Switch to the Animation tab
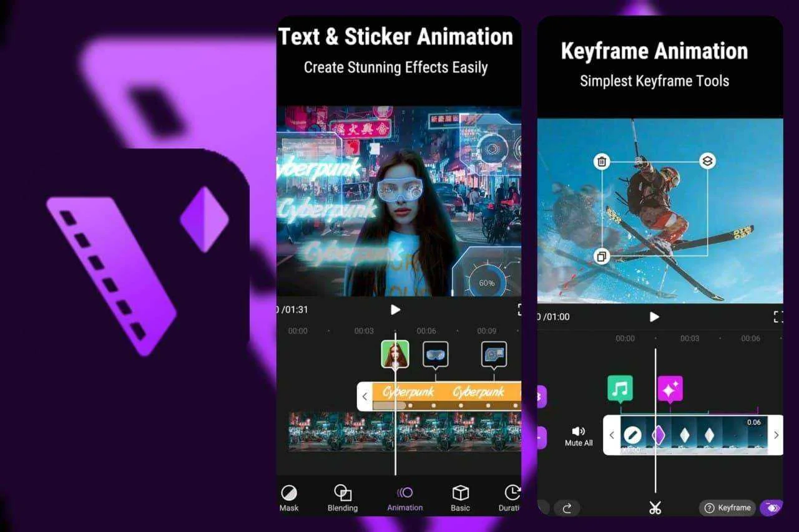799x532 pixels. pyautogui.click(x=405, y=499)
